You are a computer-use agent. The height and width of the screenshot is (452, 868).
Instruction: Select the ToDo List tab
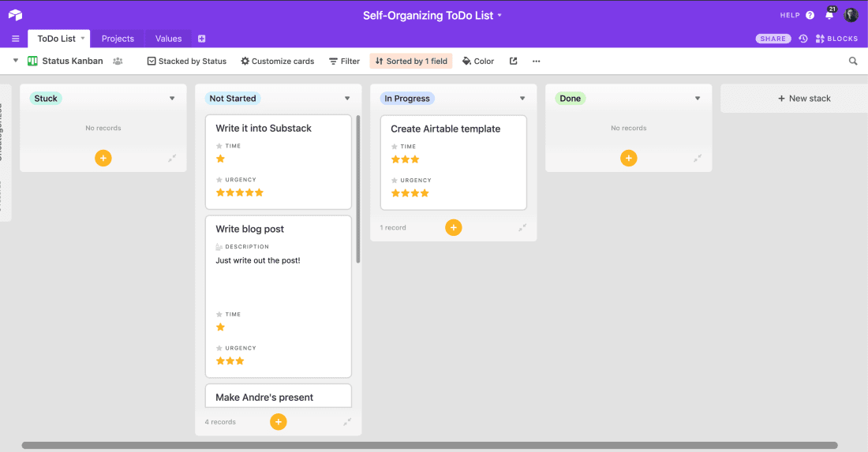point(57,39)
